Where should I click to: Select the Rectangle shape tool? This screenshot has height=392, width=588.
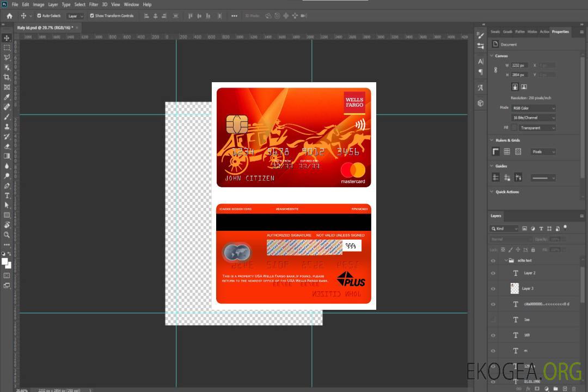click(x=7, y=215)
